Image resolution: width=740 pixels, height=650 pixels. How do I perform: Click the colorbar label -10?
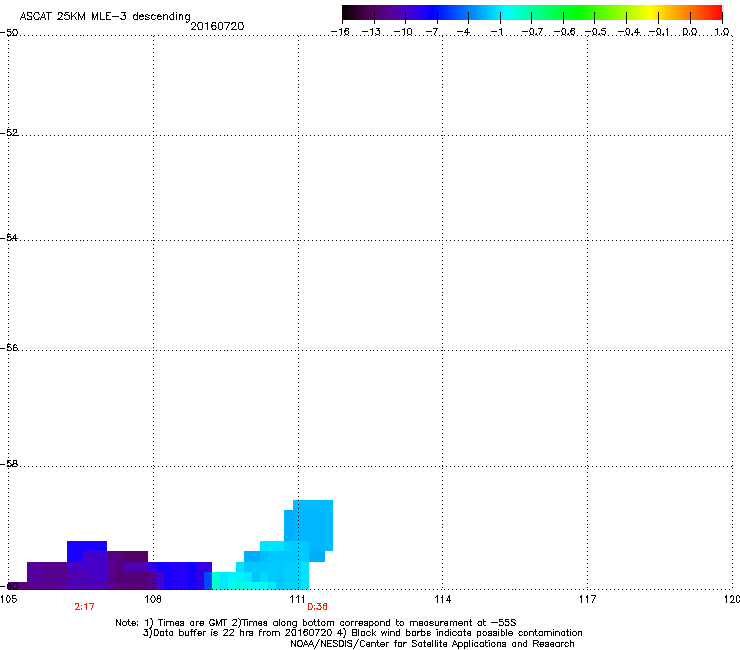(403, 32)
